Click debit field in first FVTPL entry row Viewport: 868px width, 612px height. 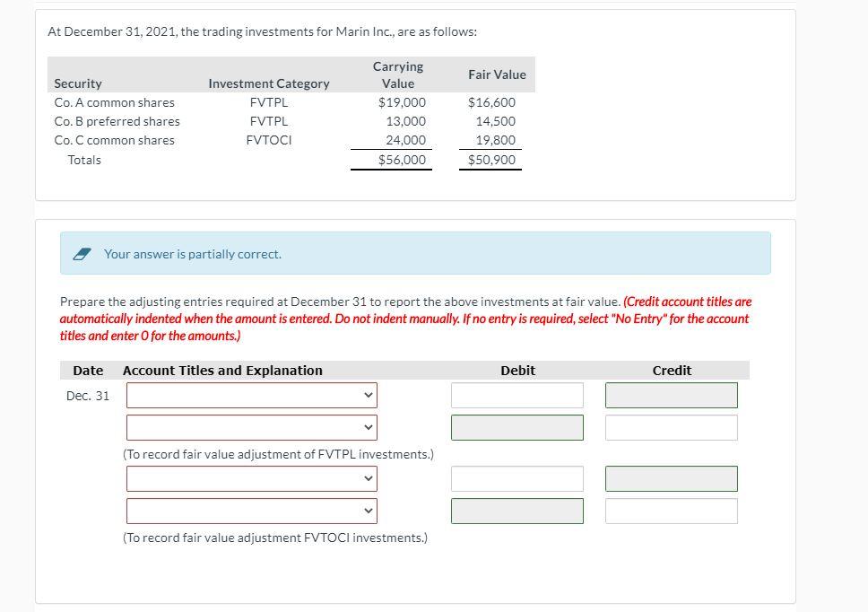tap(517, 396)
